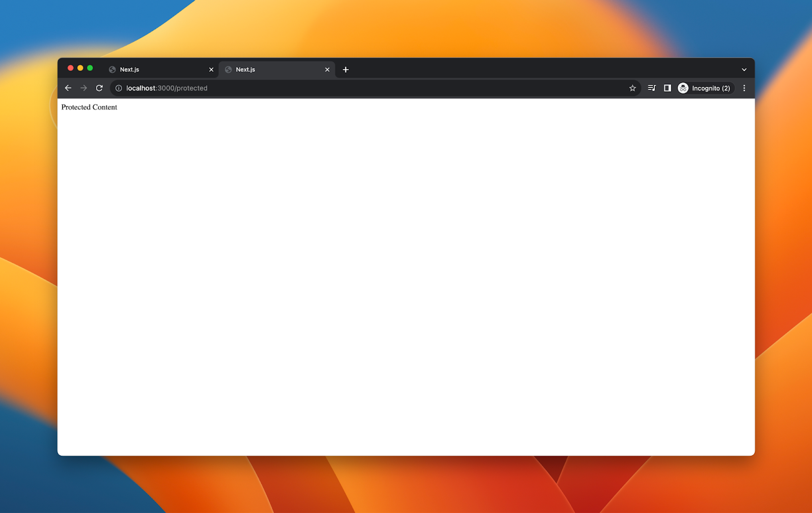The width and height of the screenshot is (812, 513).
Task: Open the media control icon
Action: [x=652, y=88]
